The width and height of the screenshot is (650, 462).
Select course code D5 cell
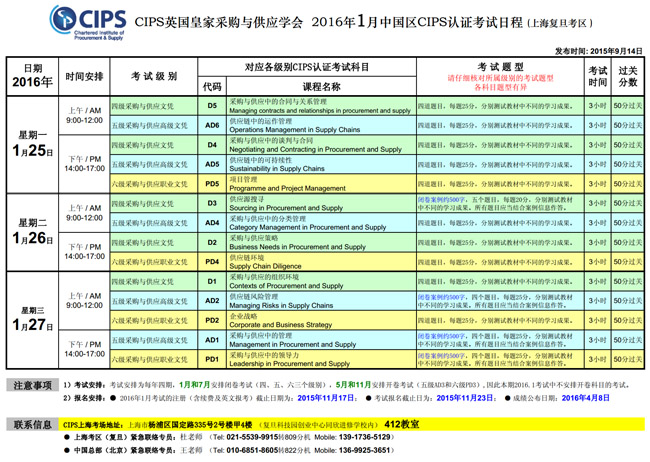point(212,106)
